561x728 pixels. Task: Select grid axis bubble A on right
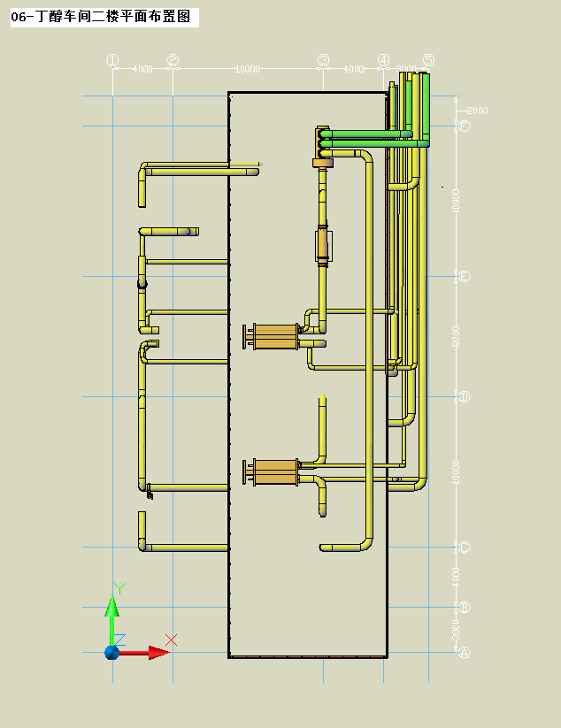(x=465, y=652)
